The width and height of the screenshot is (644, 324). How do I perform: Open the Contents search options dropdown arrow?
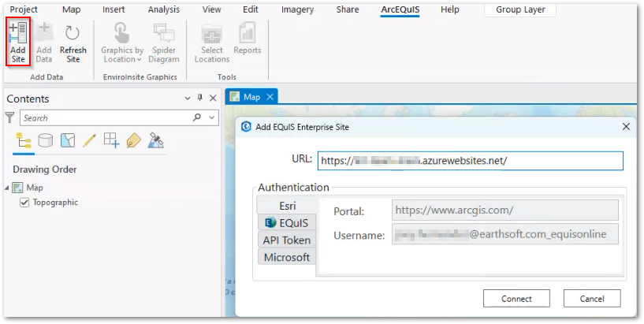click(212, 118)
